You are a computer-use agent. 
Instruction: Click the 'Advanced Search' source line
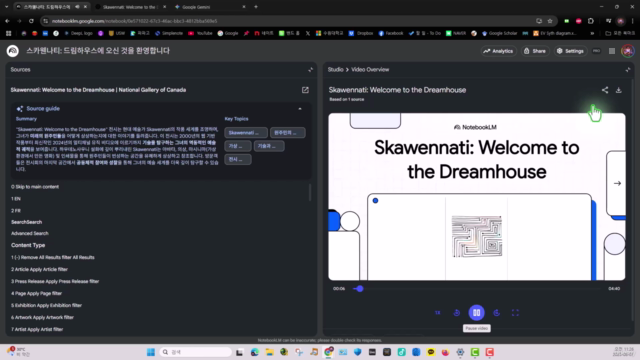pos(30,233)
